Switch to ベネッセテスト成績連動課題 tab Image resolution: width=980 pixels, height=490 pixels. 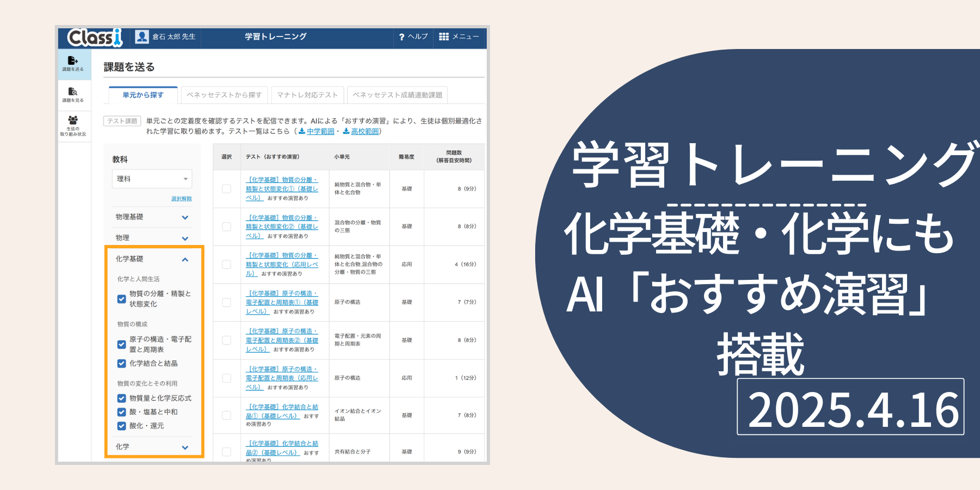click(397, 95)
